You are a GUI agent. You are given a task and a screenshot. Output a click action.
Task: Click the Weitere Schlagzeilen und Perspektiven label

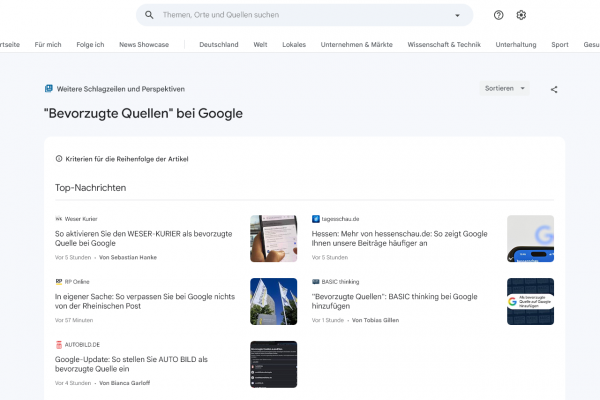[121, 89]
